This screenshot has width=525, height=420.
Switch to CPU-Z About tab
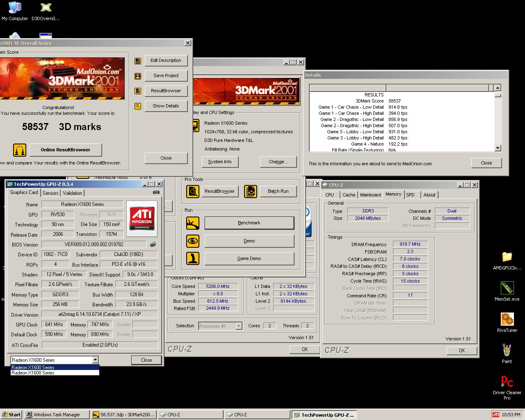429,195
